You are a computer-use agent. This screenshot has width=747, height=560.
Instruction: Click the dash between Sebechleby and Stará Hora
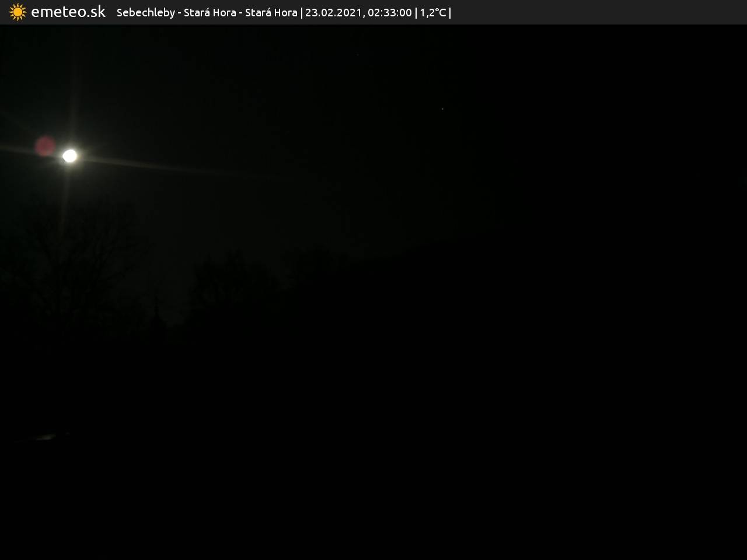(179, 13)
